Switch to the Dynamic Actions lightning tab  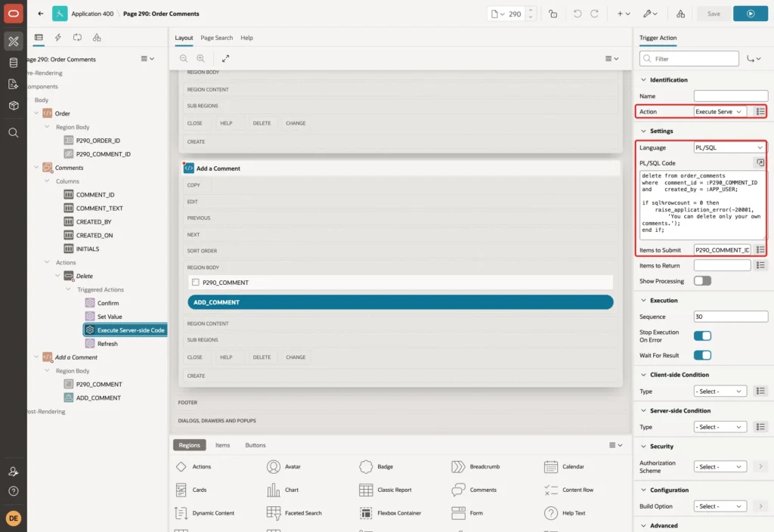57,38
